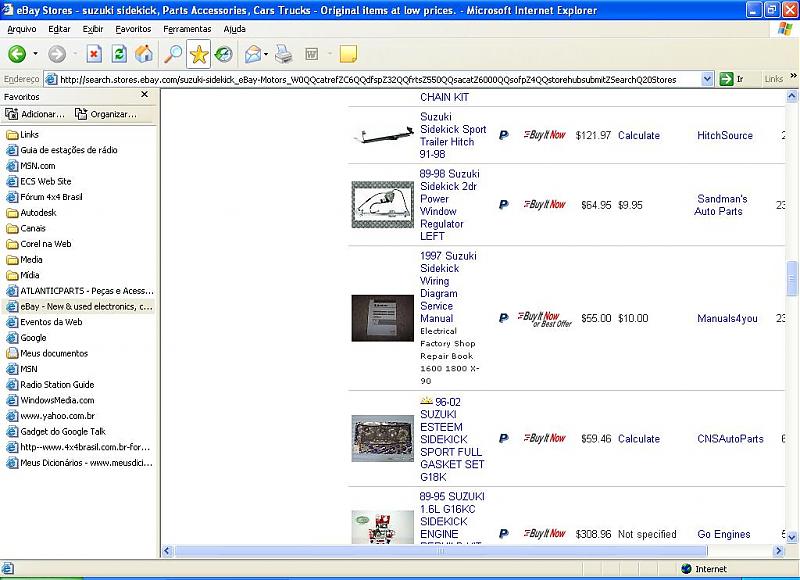This screenshot has width=800, height=580.
Task: Open the Gadget do Google Talk favorite
Action: click(x=56, y=432)
